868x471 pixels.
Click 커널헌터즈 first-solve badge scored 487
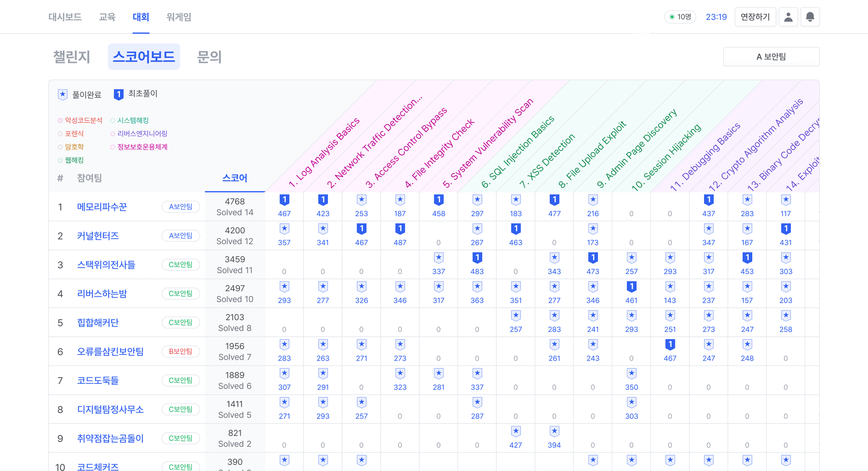400,229
